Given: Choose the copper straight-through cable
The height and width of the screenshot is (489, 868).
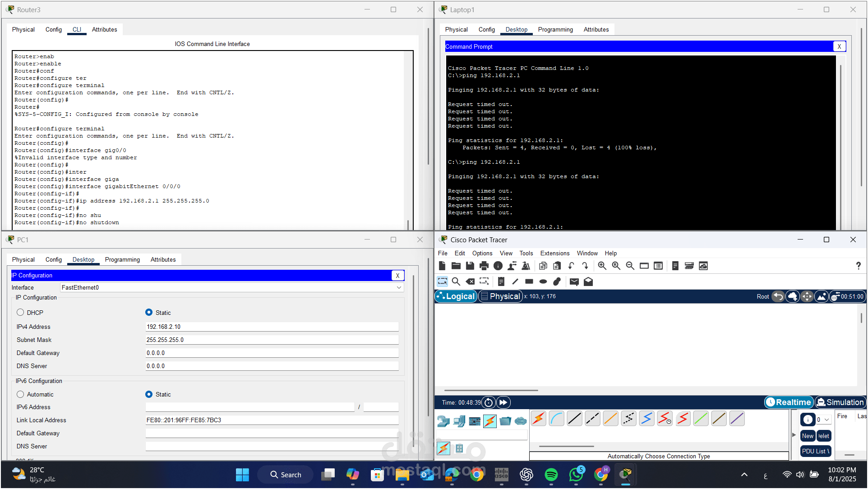Looking at the screenshot, I should coord(575,419).
